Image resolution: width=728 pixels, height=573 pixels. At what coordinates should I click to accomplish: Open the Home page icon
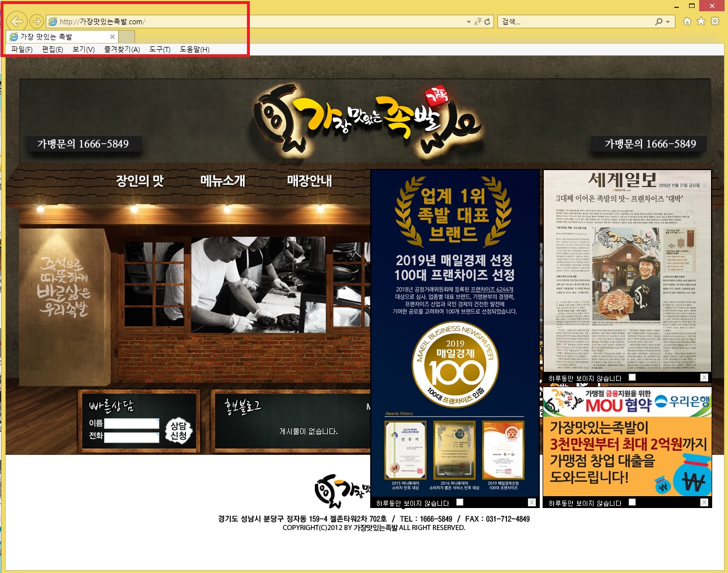(687, 21)
